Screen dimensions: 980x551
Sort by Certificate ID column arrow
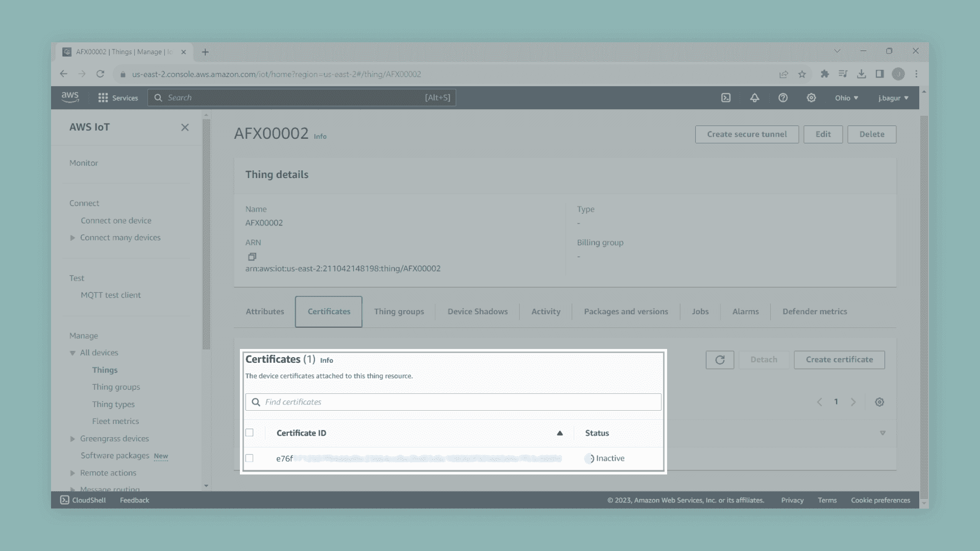[x=560, y=433]
